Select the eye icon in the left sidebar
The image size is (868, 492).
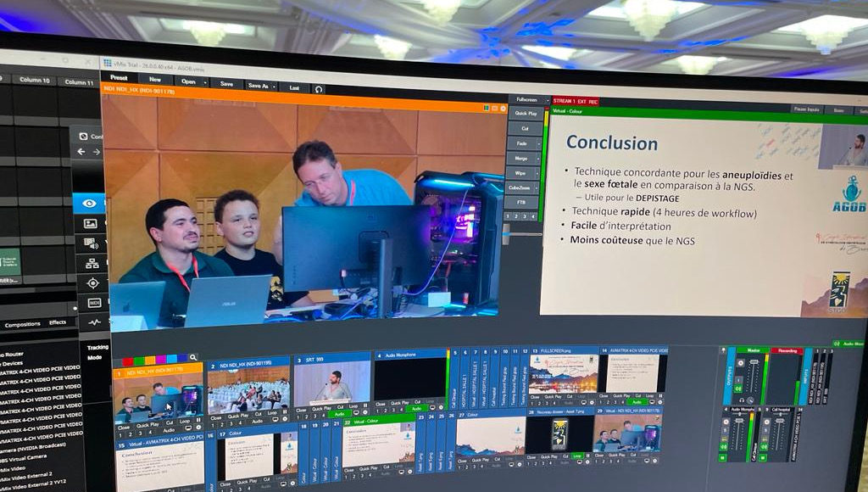click(x=89, y=204)
